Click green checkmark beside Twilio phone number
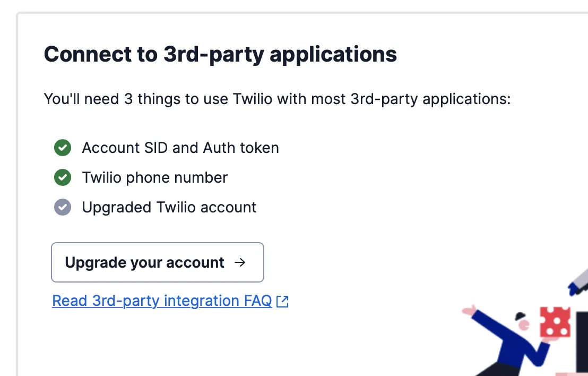The image size is (588, 376). pyautogui.click(x=63, y=177)
